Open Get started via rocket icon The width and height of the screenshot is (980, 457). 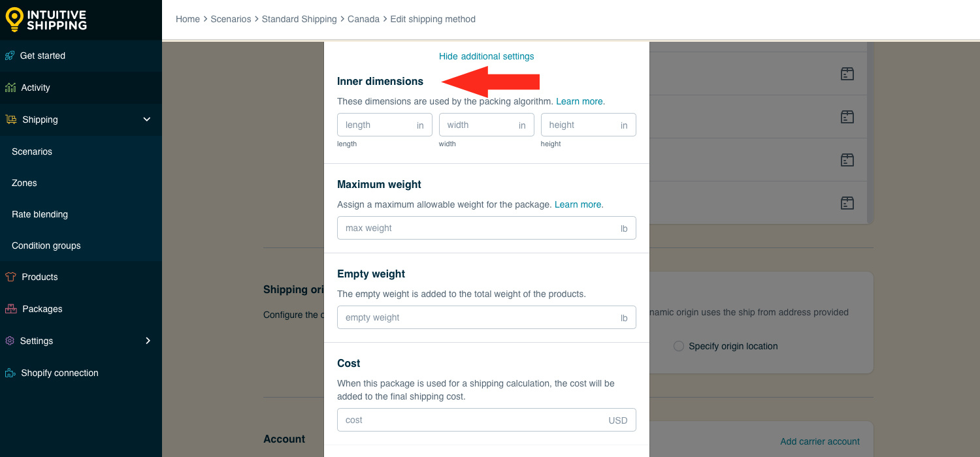(10, 55)
